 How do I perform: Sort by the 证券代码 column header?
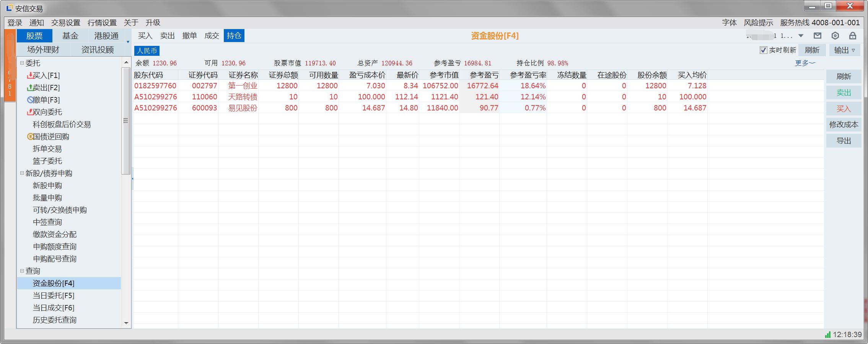pyautogui.click(x=198, y=75)
